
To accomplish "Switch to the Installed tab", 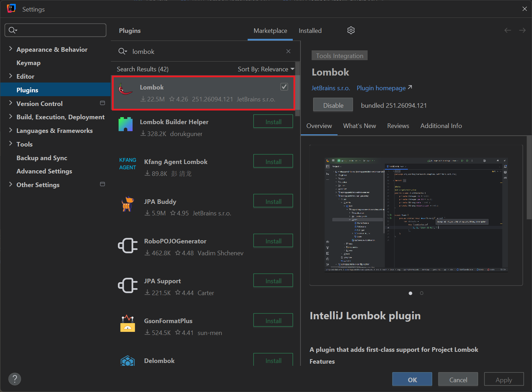I will coord(310,30).
